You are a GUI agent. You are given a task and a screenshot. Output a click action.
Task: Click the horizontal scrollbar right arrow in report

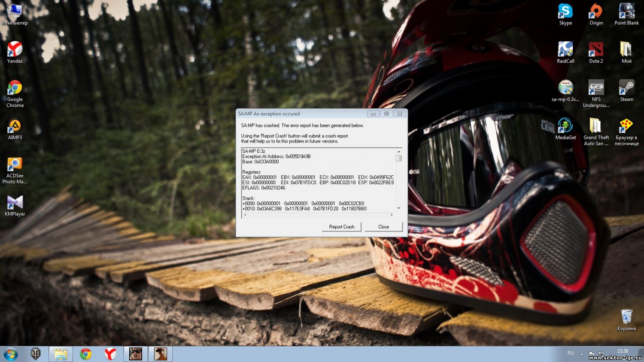coord(392,215)
